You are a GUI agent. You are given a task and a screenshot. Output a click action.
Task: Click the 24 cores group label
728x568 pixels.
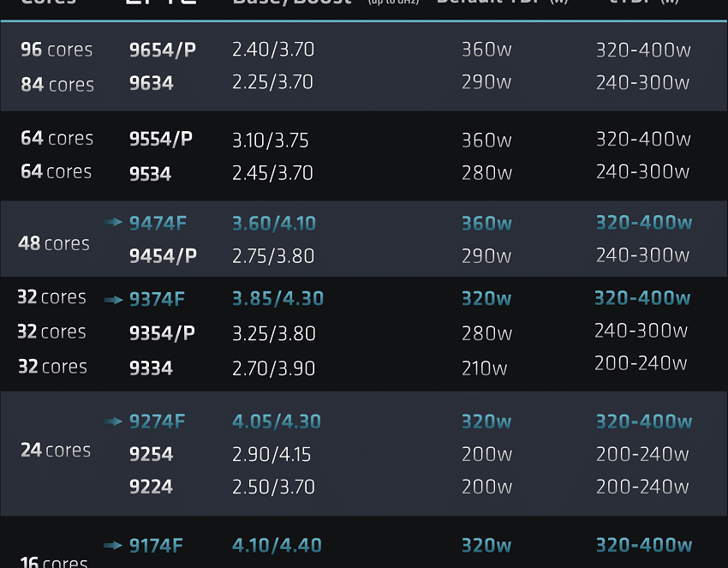point(56,450)
